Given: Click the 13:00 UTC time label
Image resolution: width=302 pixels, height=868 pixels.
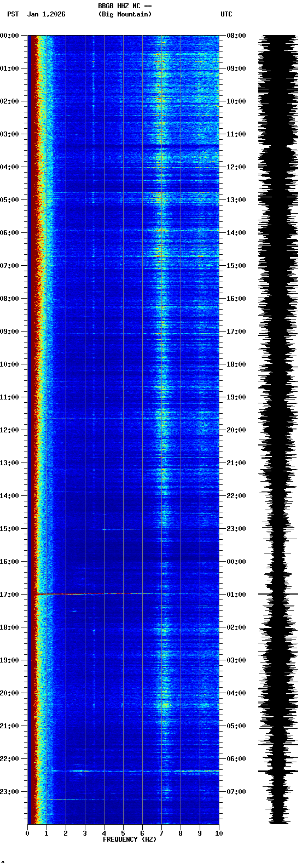Looking at the screenshot, I should (236, 200).
